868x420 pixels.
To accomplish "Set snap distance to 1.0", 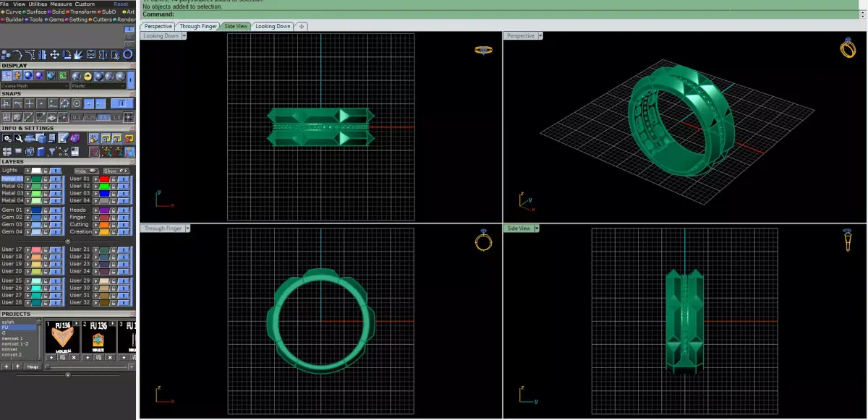I will coord(116,117).
